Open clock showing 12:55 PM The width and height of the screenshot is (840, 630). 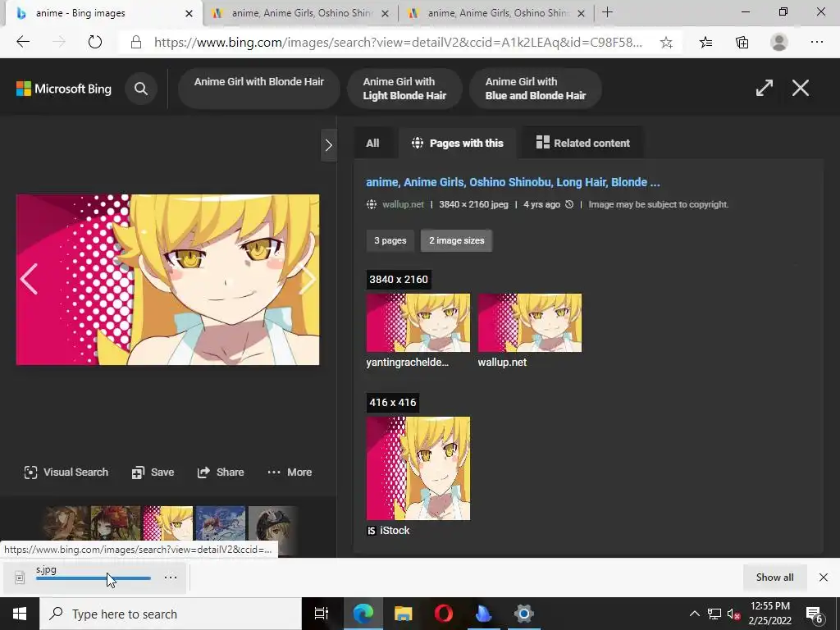769,614
